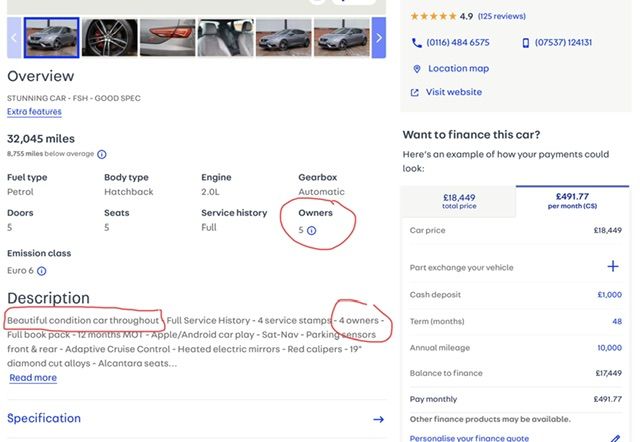Expand the Specification section arrow
This screenshot has height=442, width=640.
click(x=378, y=419)
